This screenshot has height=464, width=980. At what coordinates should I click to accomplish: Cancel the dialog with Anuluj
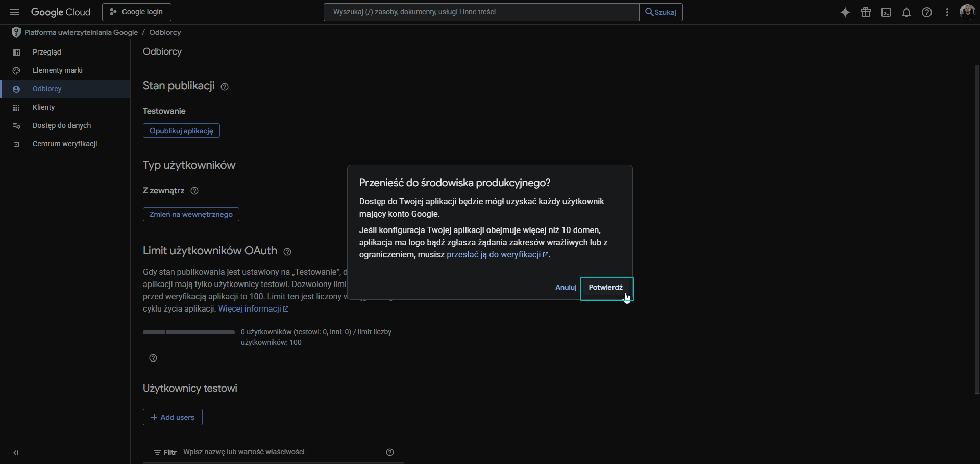pyautogui.click(x=566, y=288)
